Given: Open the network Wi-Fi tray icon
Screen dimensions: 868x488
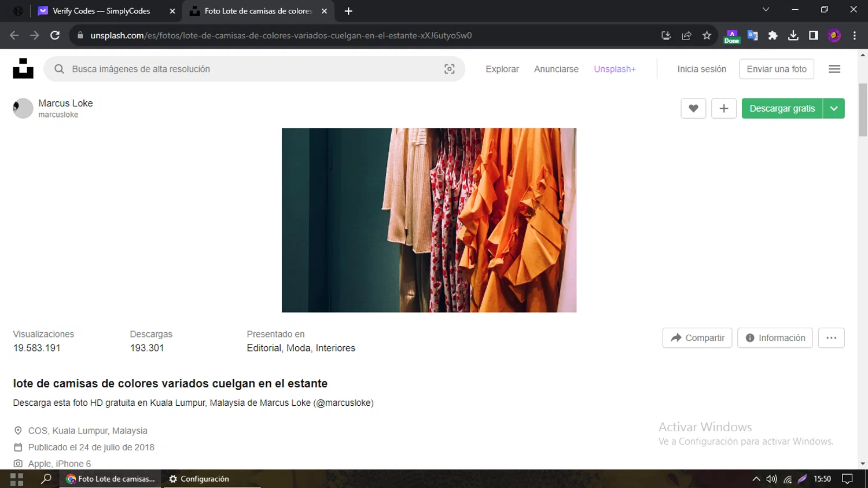Looking at the screenshot, I should tap(788, 479).
